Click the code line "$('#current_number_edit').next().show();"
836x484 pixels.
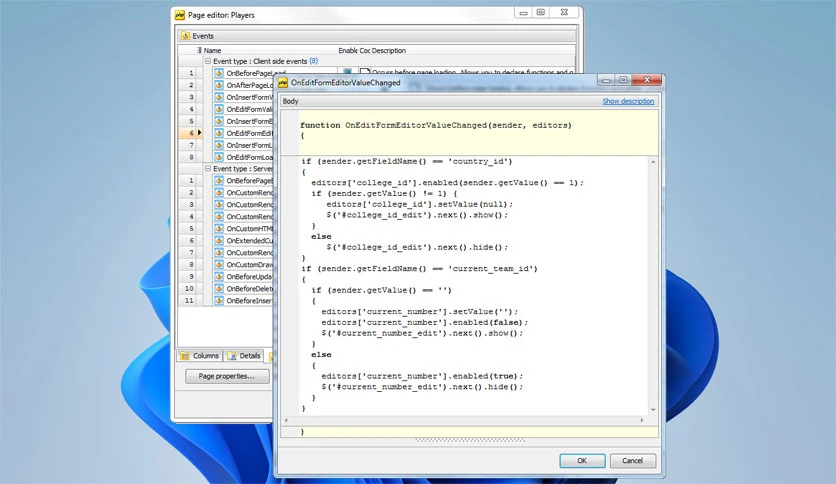[x=422, y=333]
